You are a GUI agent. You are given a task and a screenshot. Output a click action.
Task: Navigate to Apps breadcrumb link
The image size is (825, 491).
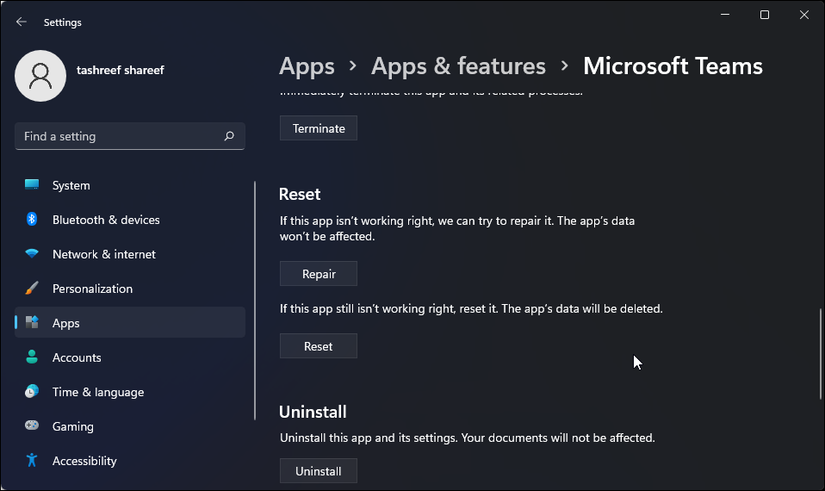[x=307, y=67]
